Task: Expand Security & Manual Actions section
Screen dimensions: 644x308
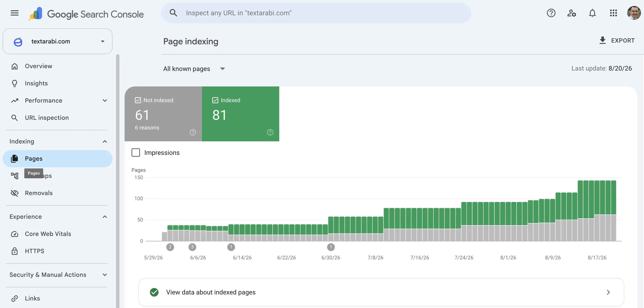Action: (105, 275)
